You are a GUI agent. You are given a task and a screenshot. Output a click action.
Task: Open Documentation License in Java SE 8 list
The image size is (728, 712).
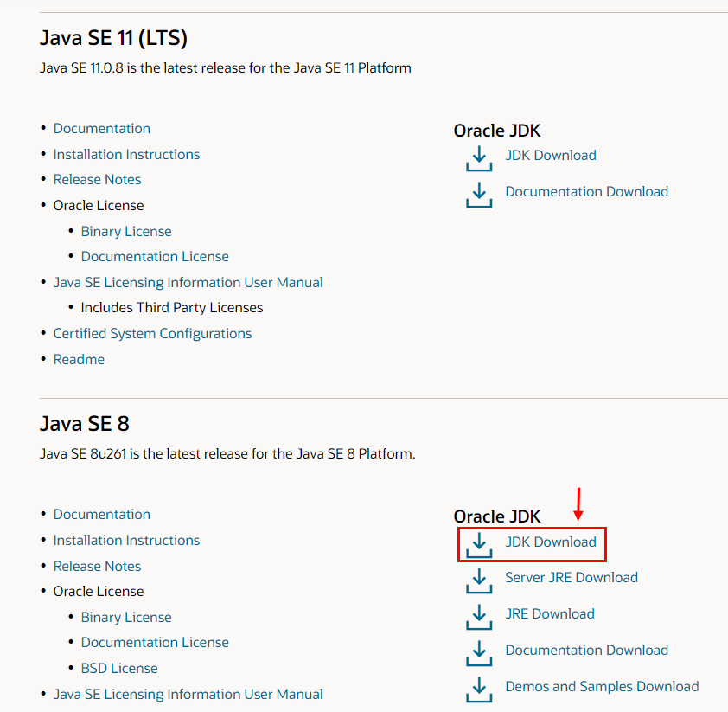[x=155, y=642]
